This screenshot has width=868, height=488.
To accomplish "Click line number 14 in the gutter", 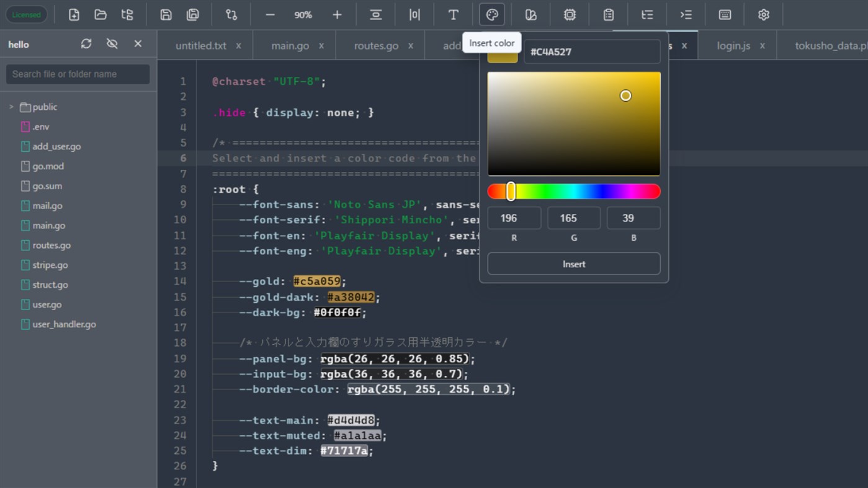I will [x=180, y=282].
